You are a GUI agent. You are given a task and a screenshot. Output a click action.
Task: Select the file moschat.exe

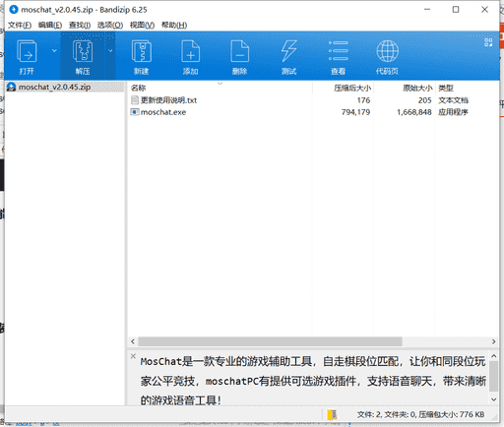pyautogui.click(x=163, y=112)
